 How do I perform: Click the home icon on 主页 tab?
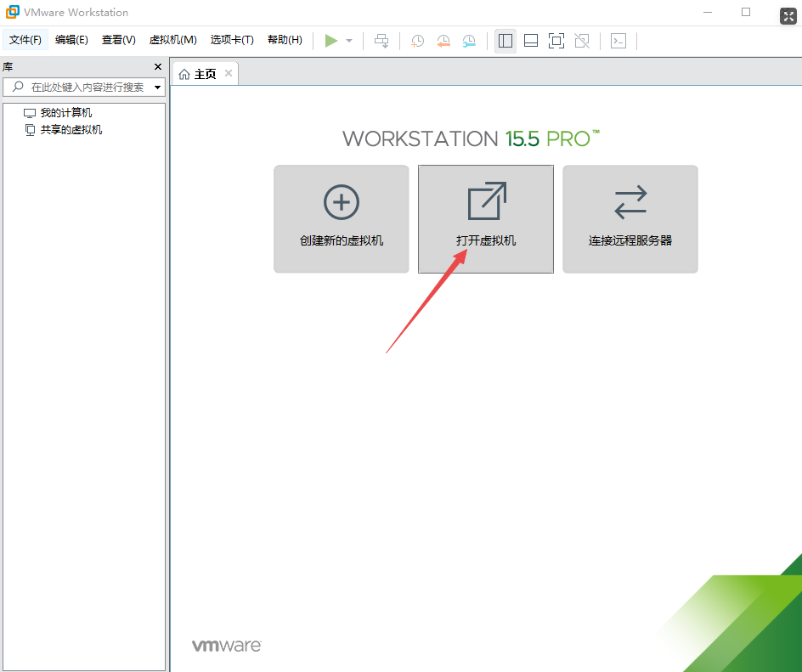[184, 75]
